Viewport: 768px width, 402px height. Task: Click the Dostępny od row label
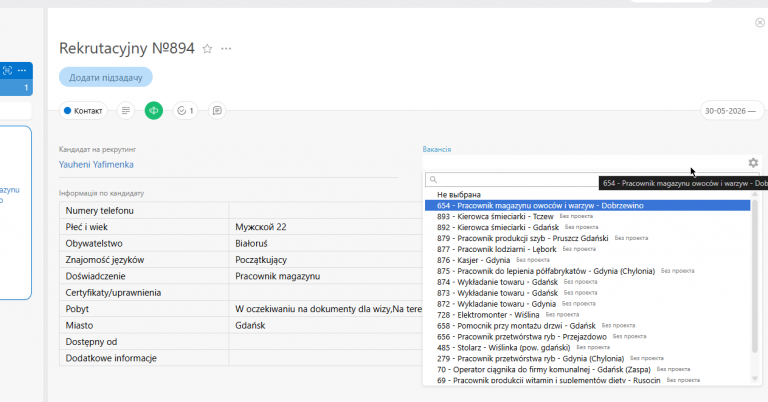91,342
